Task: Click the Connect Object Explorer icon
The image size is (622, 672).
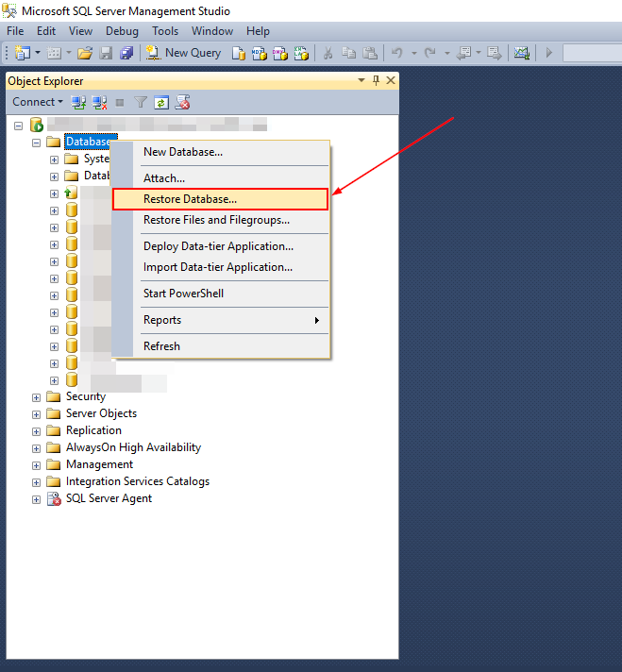Action: point(78,103)
